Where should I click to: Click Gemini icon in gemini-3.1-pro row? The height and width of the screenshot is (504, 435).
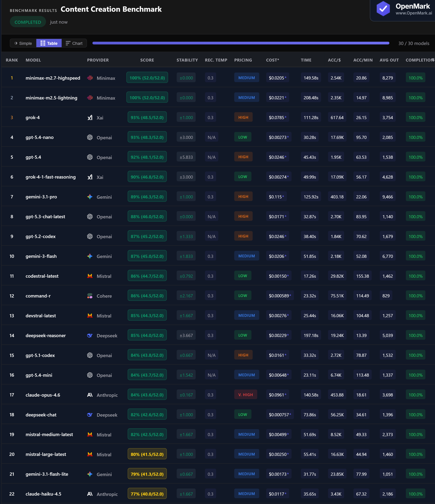[90, 197]
